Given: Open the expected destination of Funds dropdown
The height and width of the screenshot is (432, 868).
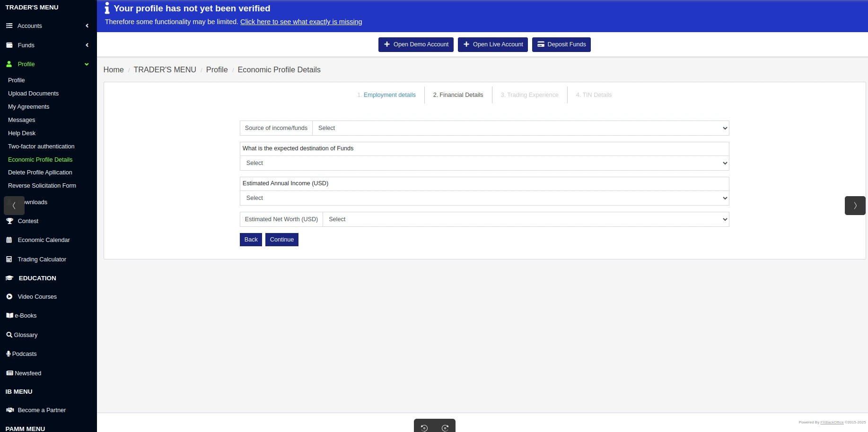Looking at the screenshot, I should [484, 163].
